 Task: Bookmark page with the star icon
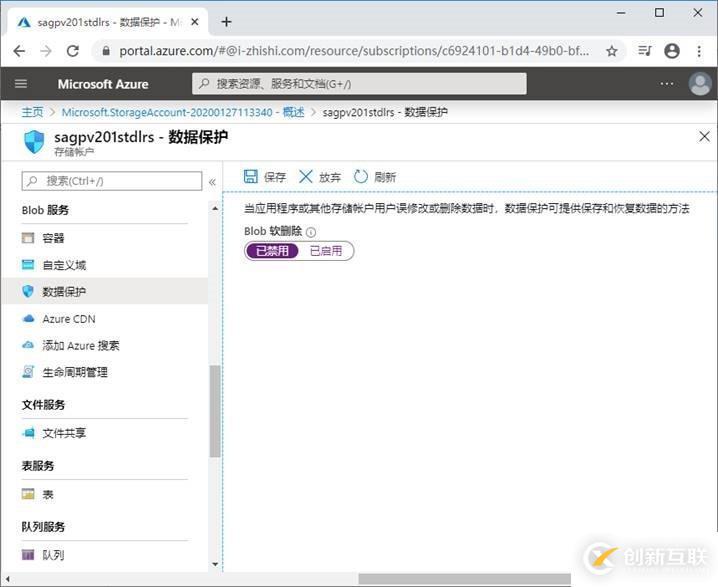tap(612, 51)
